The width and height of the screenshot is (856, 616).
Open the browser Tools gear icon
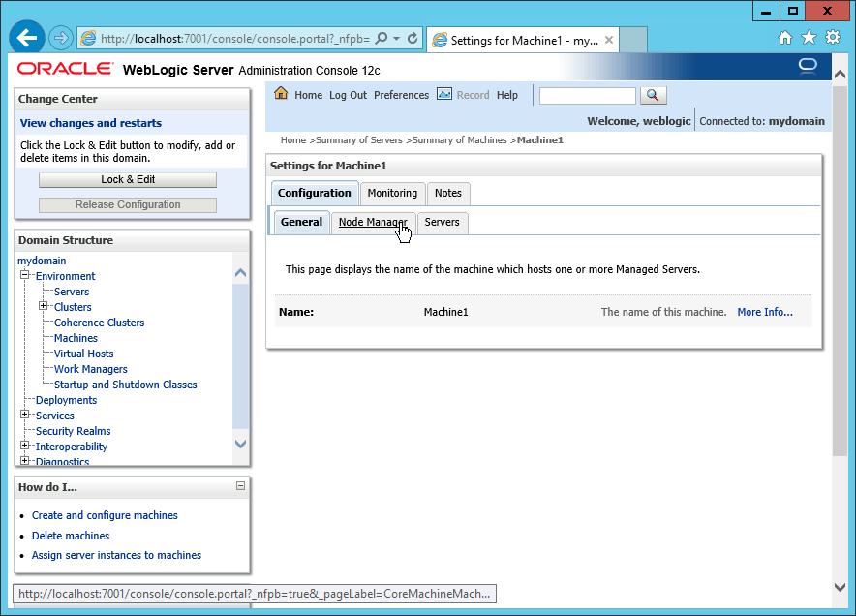(x=832, y=38)
